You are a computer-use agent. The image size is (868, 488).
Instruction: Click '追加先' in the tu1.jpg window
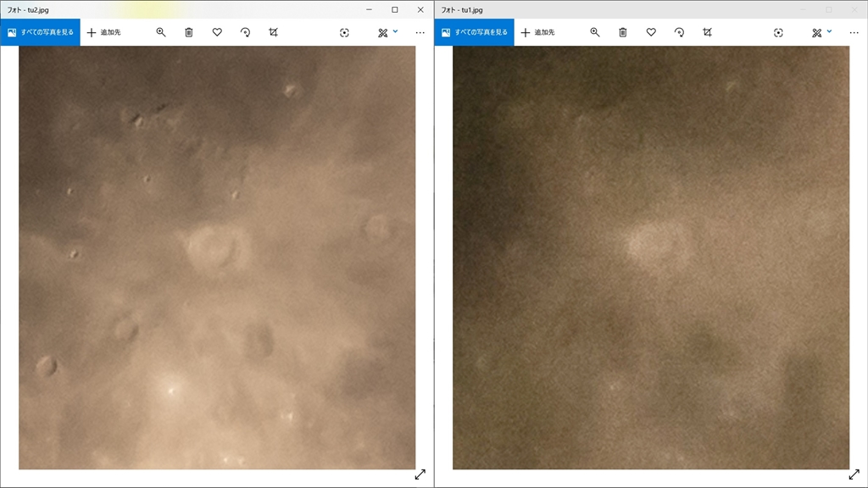tap(537, 32)
